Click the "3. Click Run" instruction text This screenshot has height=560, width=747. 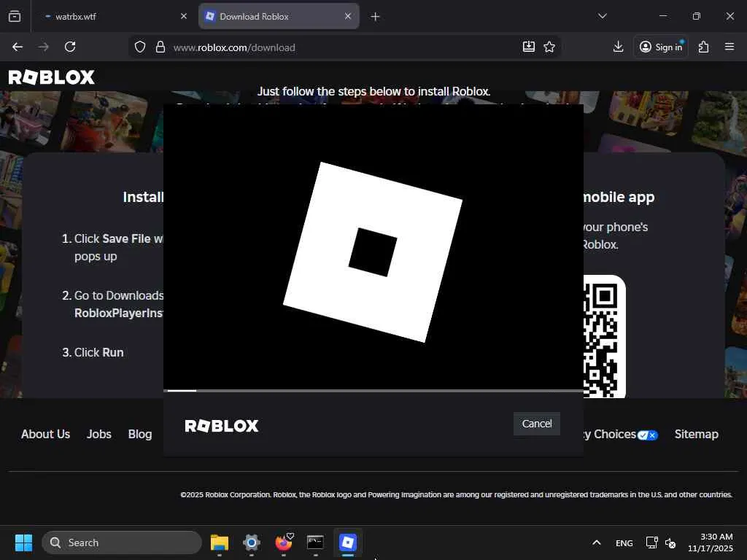coord(93,352)
